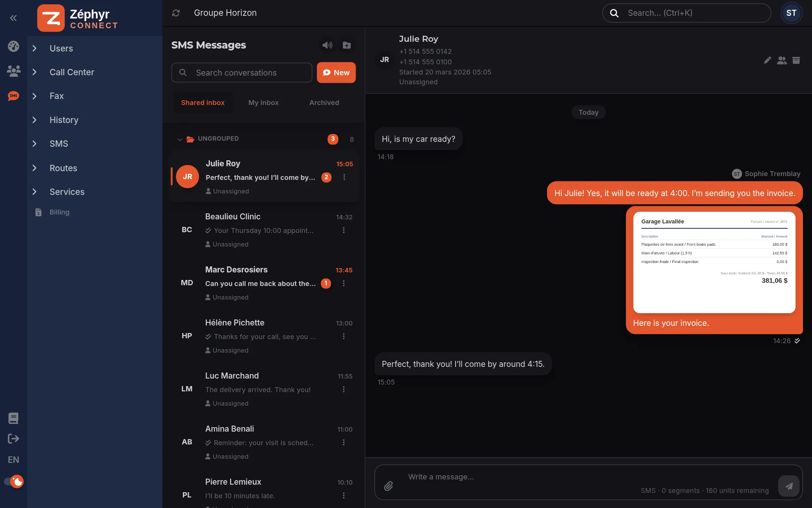Click the refresh icon beside Groupe Horizon
Screen dimensions: 812x508
pos(176,13)
